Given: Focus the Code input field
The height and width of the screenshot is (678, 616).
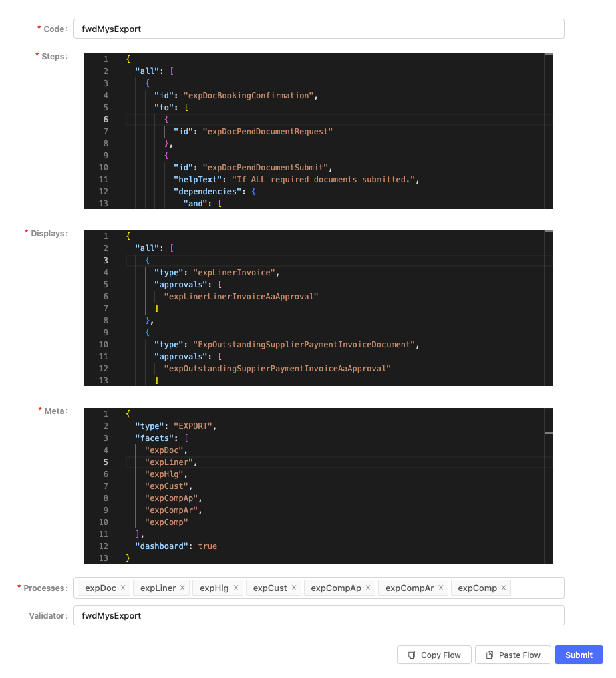Looking at the screenshot, I should pyautogui.click(x=319, y=29).
